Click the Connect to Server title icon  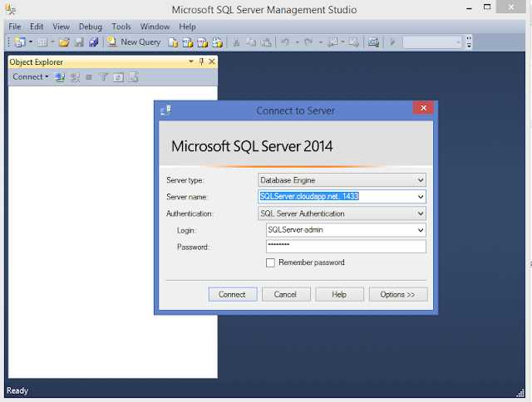(x=166, y=110)
